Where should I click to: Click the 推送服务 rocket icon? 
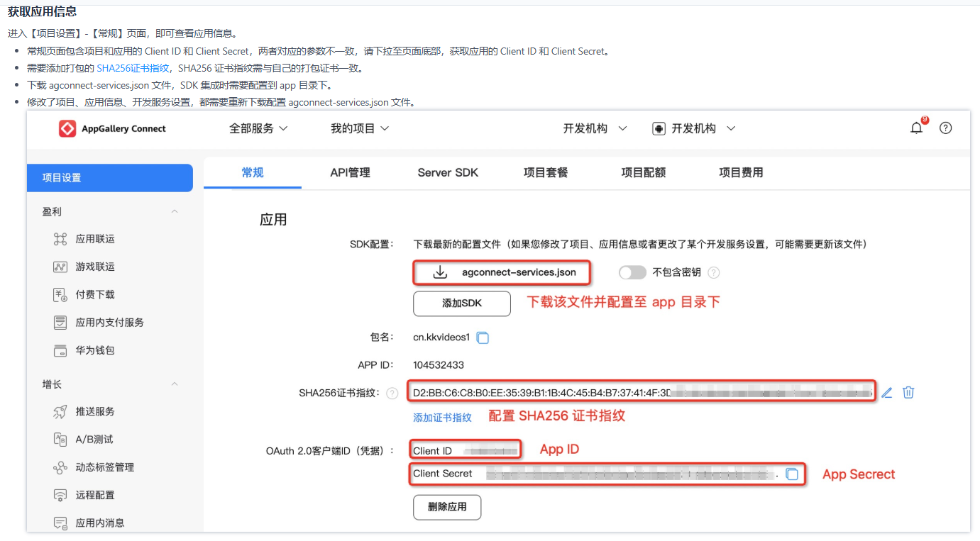[x=60, y=411]
